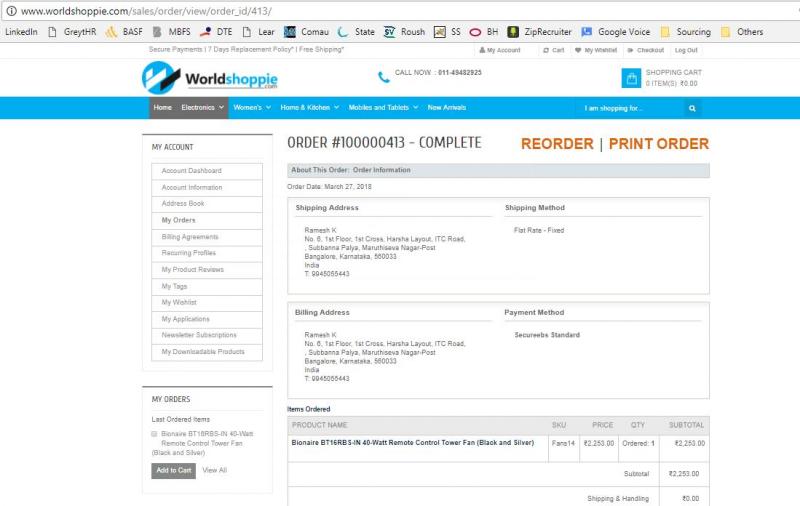Click the phone call icon
Image resolution: width=800 pixels, height=506 pixels.
(x=383, y=77)
